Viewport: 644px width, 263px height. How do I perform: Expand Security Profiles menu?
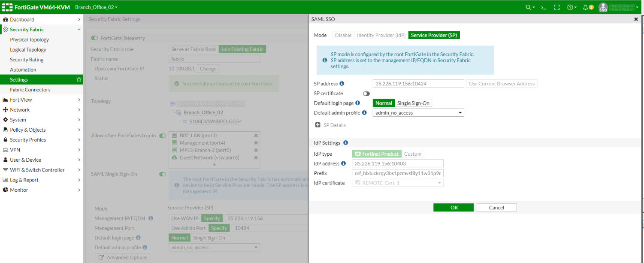42,140
